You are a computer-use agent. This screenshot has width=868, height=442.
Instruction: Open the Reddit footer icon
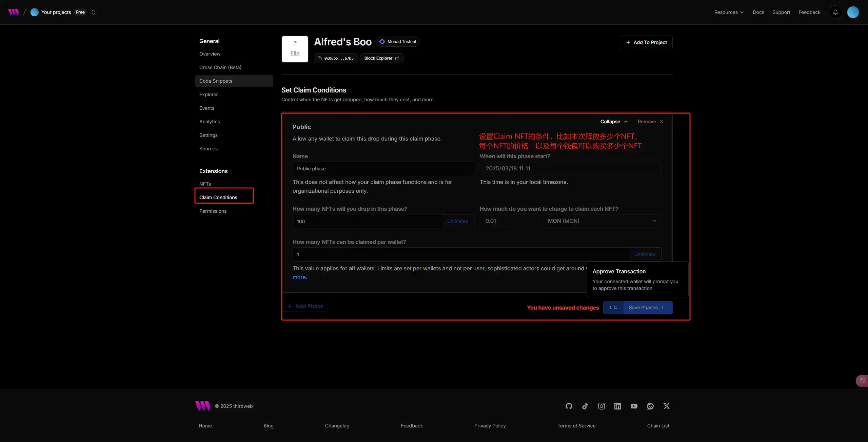tap(650, 406)
